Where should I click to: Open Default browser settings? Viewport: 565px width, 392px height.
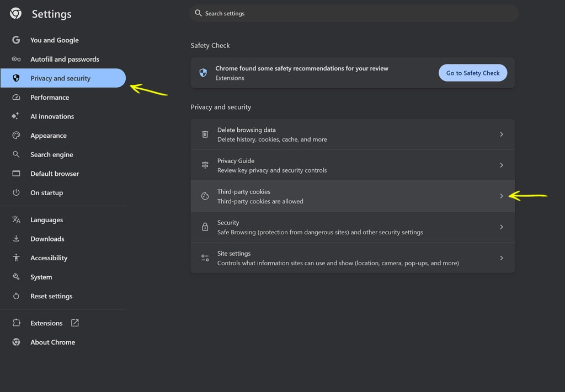pos(63,174)
